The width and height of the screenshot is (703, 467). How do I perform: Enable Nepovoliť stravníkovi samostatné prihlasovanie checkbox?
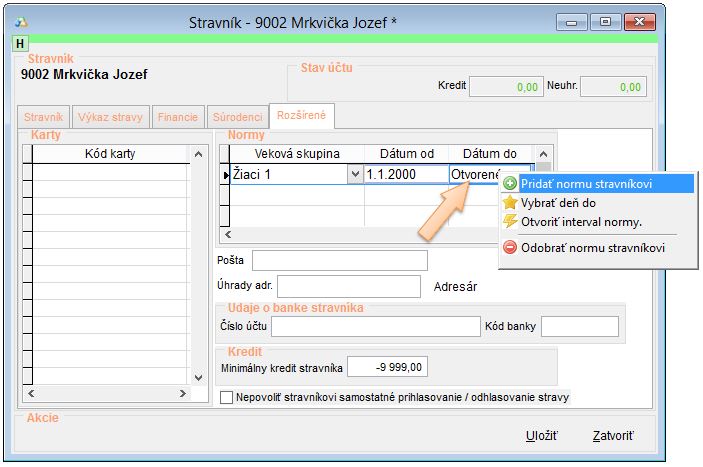[x=226, y=398]
